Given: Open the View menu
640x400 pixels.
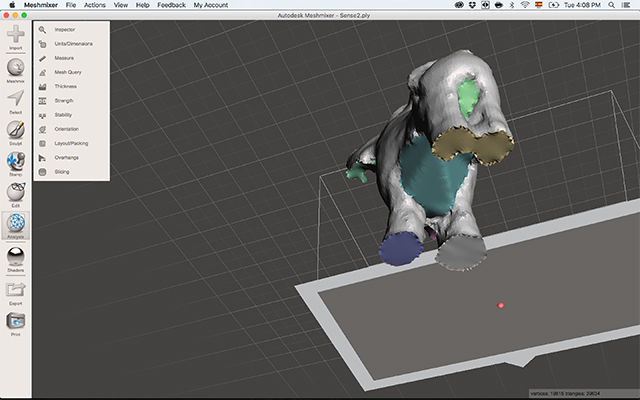Looking at the screenshot, I should [121, 5].
